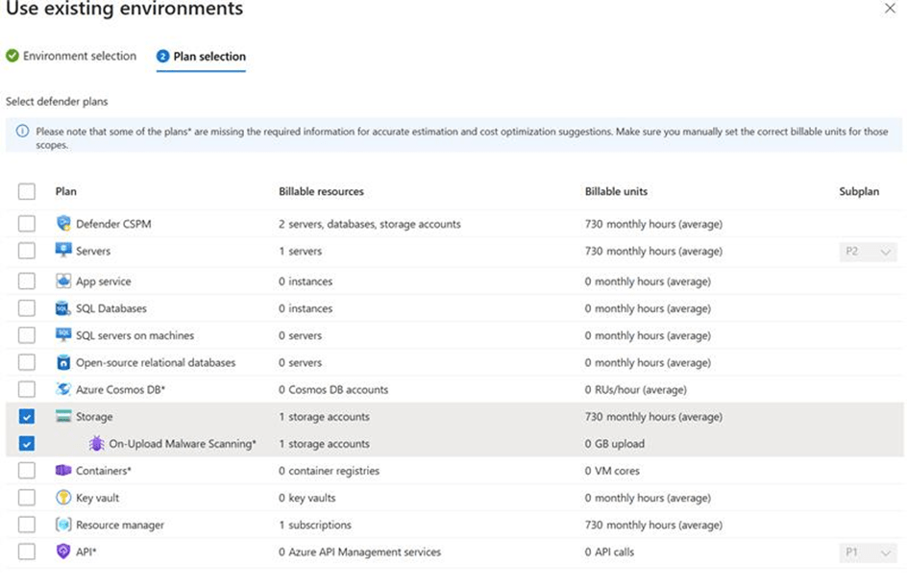Click the App service plan icon
This screenshot has height=588, width=907.
63,282
